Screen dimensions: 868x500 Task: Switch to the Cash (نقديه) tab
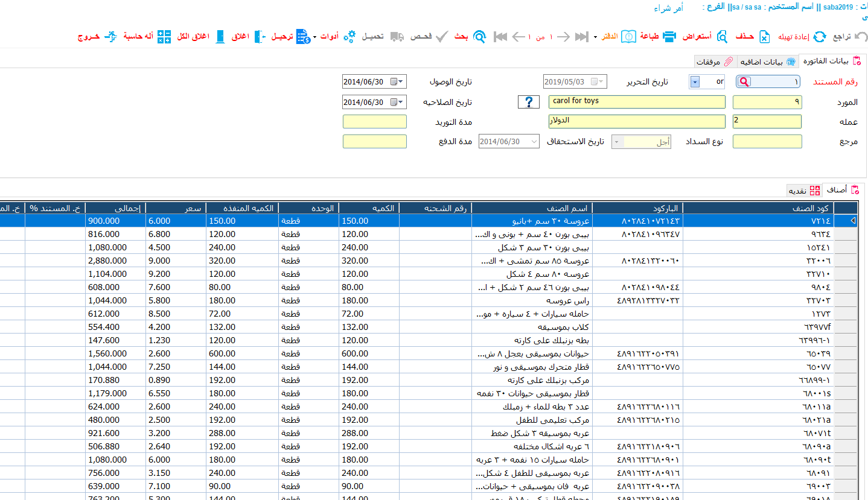point(804,191)
